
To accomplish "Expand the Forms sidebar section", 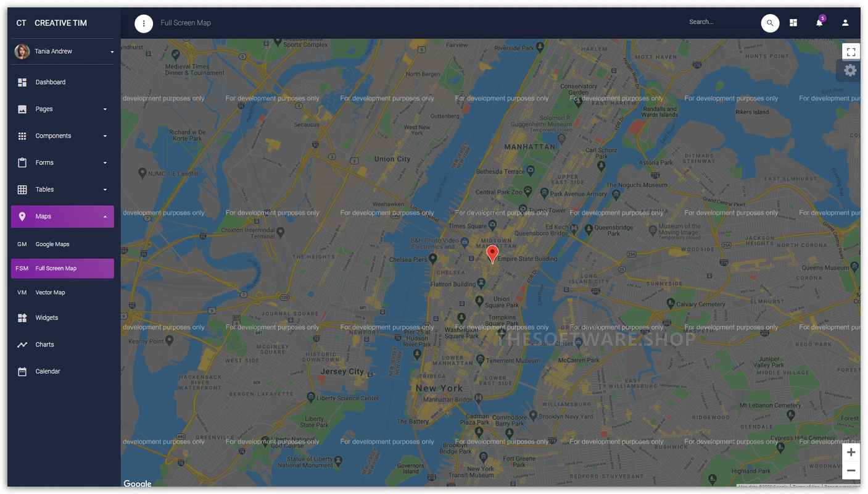I will tap(62, 163).
